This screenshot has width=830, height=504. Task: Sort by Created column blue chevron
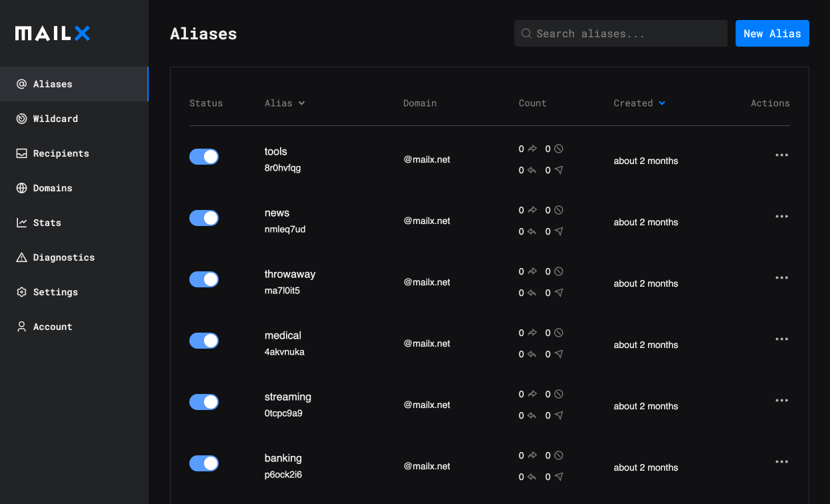pyautogui.click(x=662, y=103)
